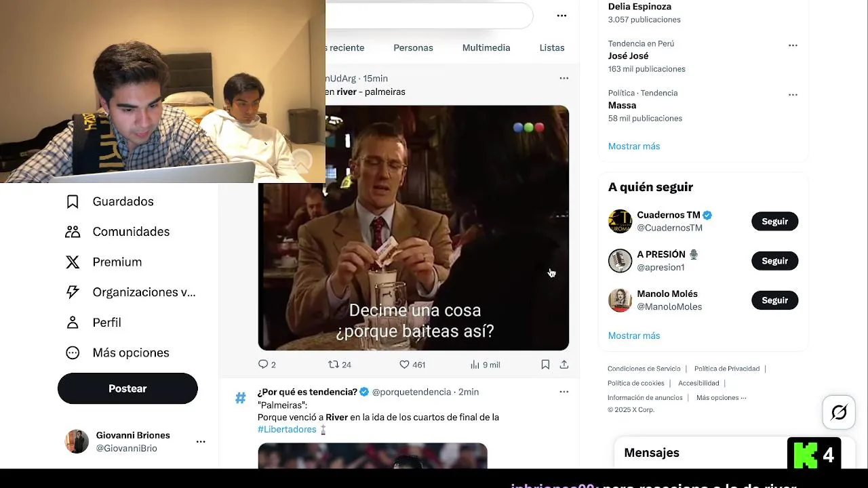Open Información de anuncios link
The image size is (868, 488).
pos(645,398)
